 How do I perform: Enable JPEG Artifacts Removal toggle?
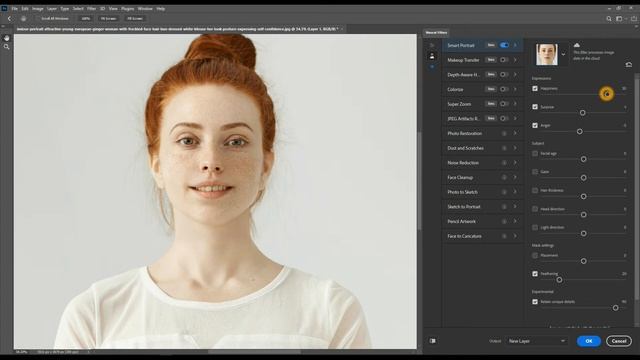pos(504,118)
